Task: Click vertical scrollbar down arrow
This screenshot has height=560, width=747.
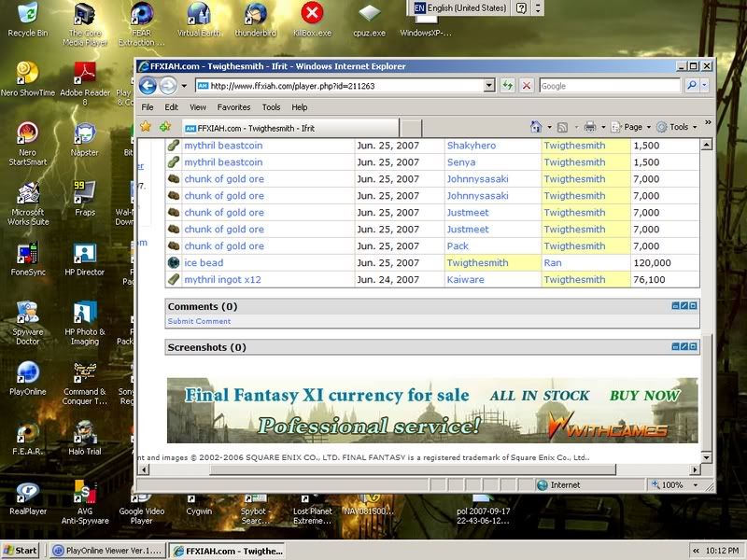Action: 707,457
